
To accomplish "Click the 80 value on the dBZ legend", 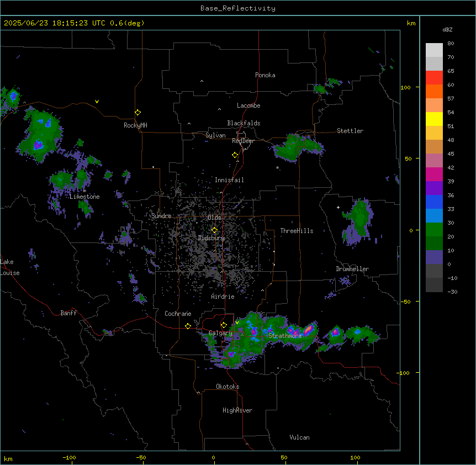I will click(451, 44).
